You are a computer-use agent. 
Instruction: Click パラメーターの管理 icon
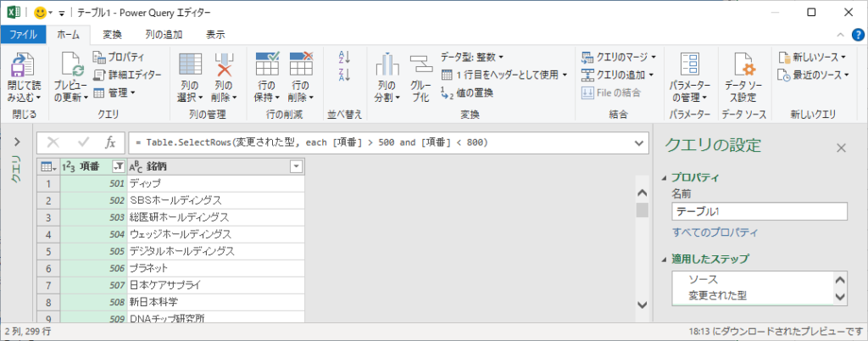[x=690, y=64]
